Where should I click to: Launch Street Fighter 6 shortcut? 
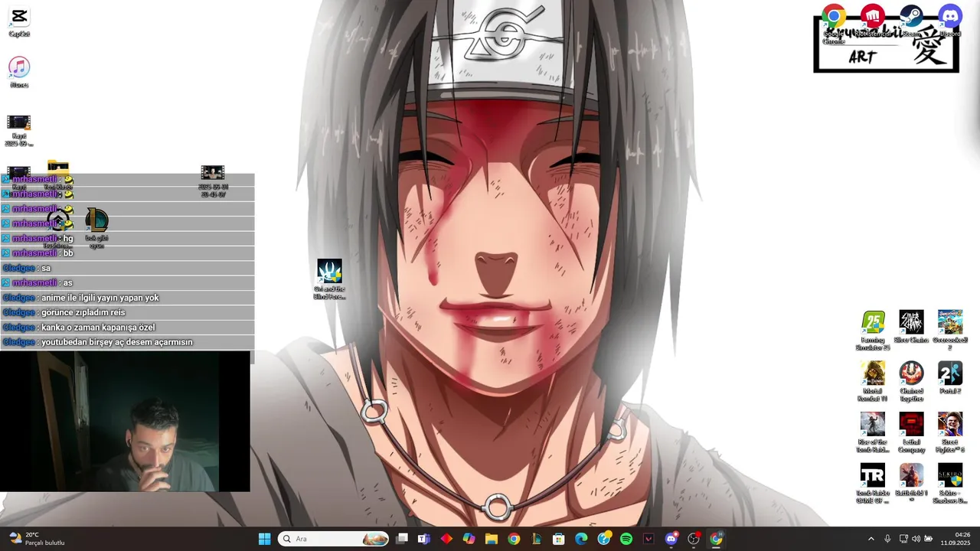pos(950,433)
